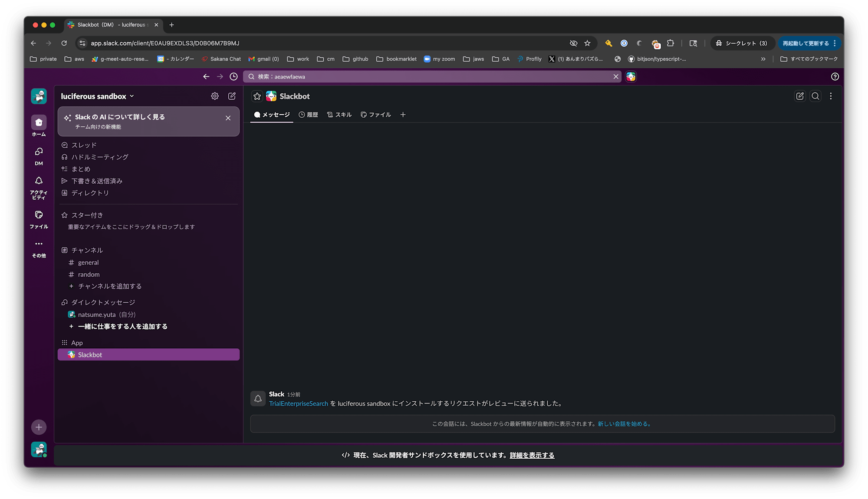Open the All Bookmarks folder

coord(809,59)
